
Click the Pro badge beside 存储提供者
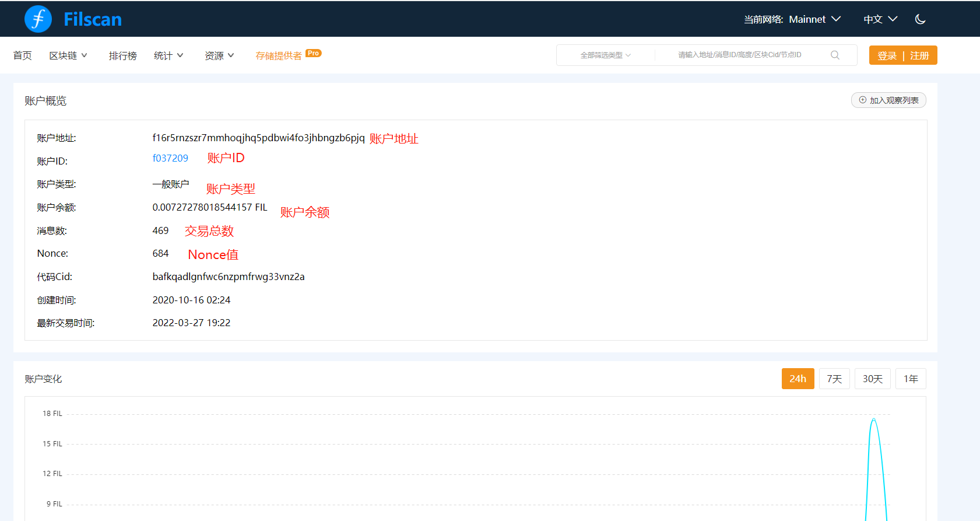[x=314, y=53]
